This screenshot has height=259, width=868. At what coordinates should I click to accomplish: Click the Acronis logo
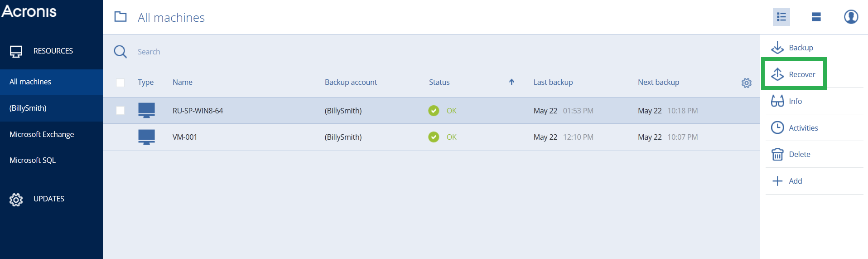[29, 11]
